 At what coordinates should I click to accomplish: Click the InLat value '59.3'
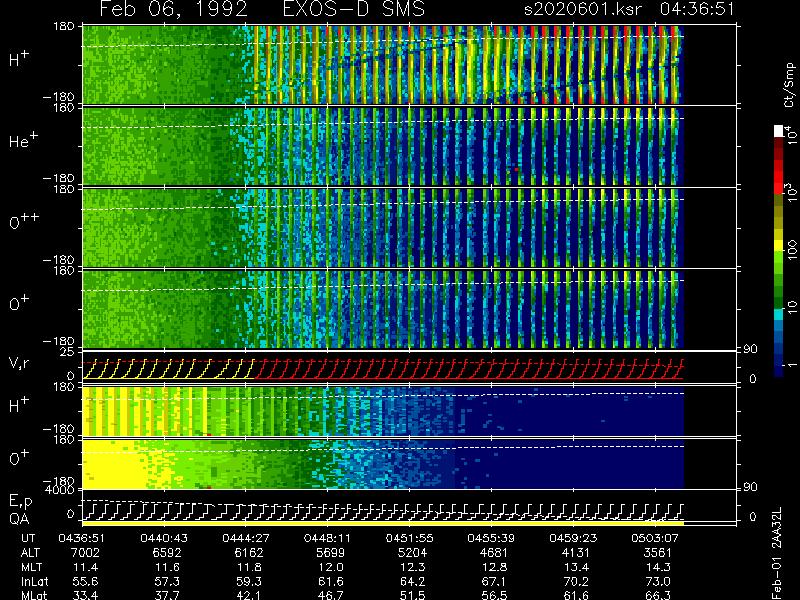249,582
